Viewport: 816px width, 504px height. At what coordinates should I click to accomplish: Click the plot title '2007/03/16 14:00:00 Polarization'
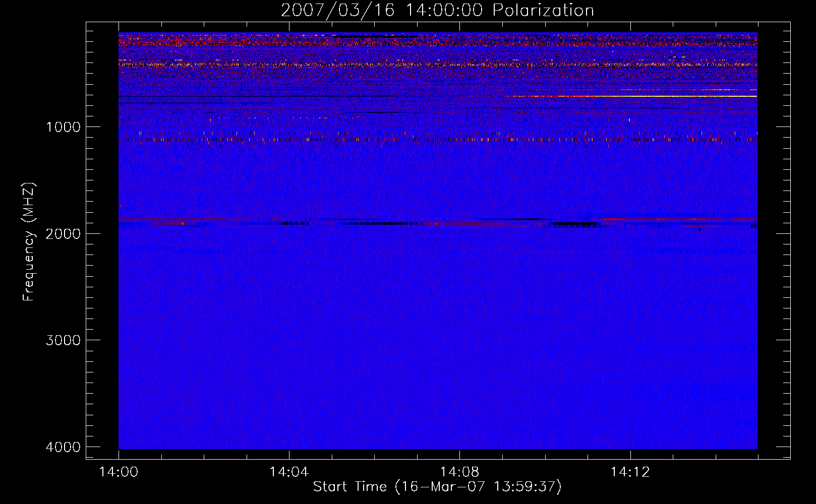[x=437, y=11]
